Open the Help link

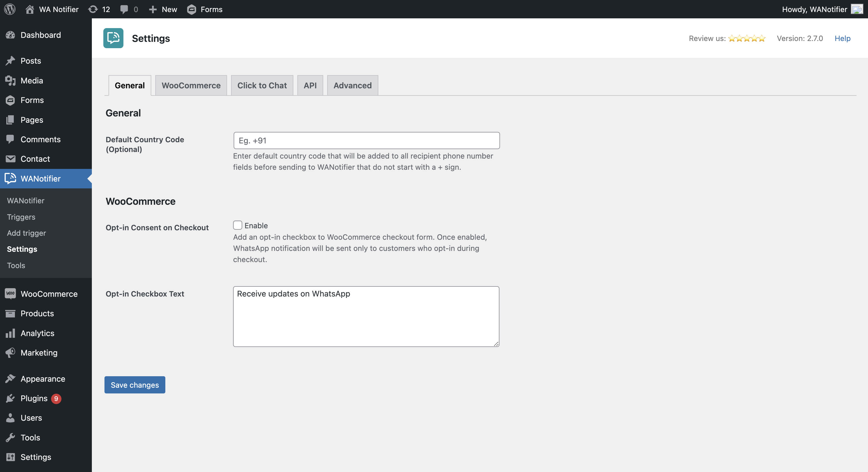pos(842,38)
